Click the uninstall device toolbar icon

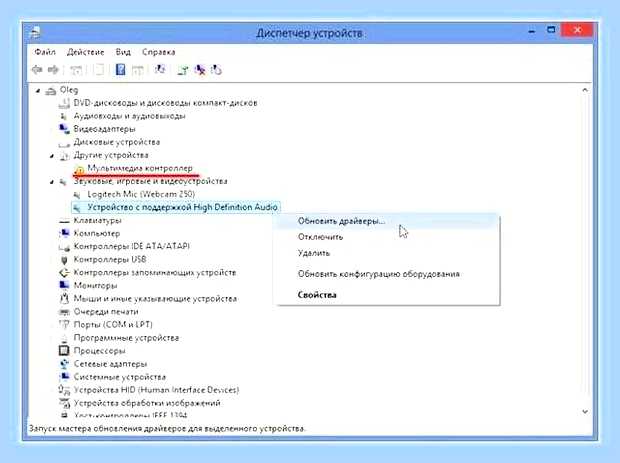coord(200,70)
